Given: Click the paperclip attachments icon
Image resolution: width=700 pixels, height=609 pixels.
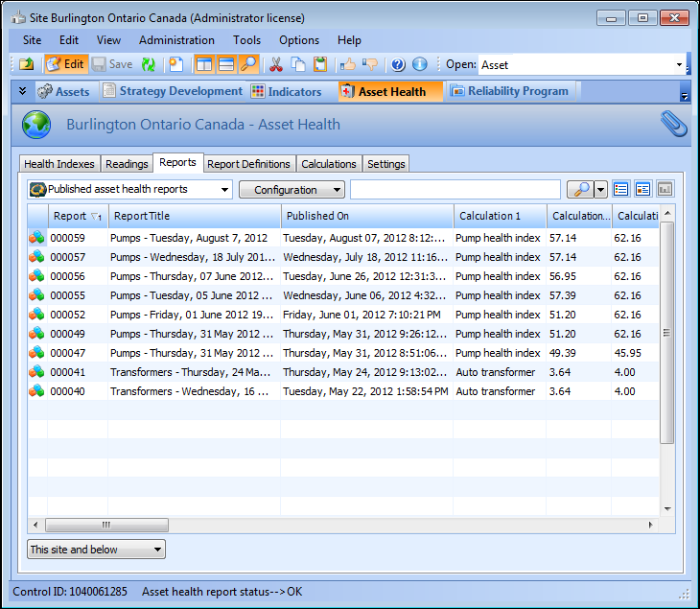Looking at the screenshot, I should (674, 125).
